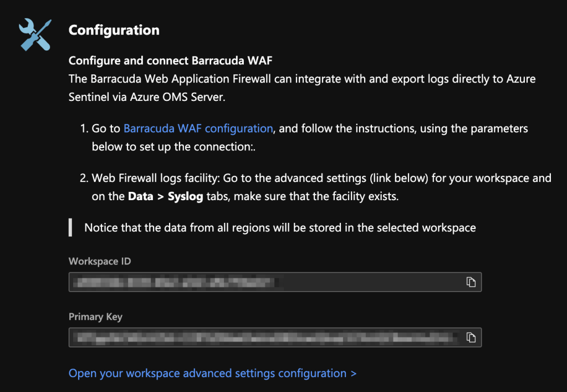567x392 pixels.
Task: Click the 'Web Firewall logs facility' text
Action: click(x=153, y=178)
